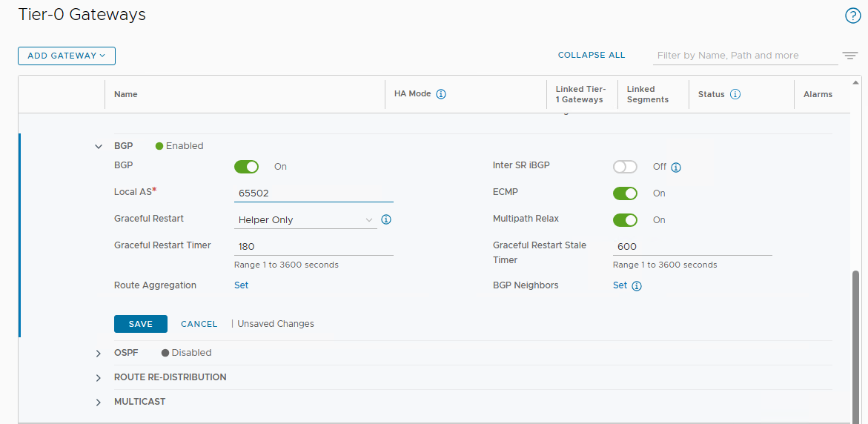Open the help question mark icon
This screenshot has height=424, width=868.
(853, 16)
